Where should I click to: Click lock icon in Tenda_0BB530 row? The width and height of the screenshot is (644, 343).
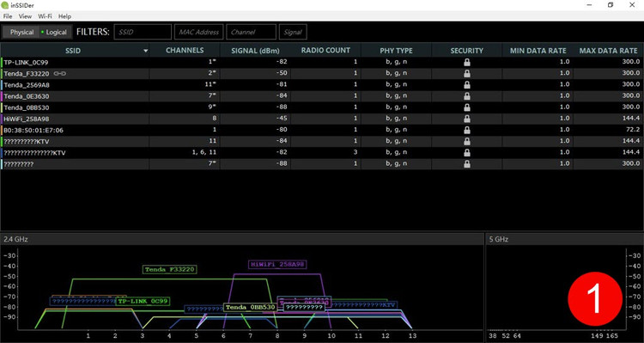tap(467, 107)
